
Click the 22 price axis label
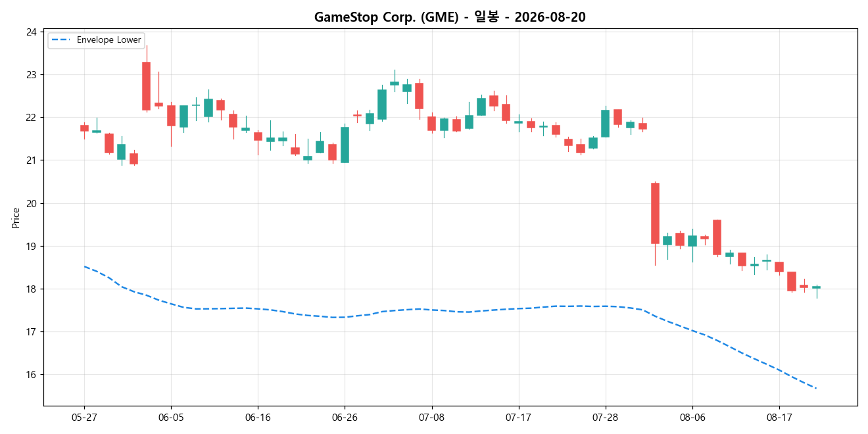(x=31, y=117)
